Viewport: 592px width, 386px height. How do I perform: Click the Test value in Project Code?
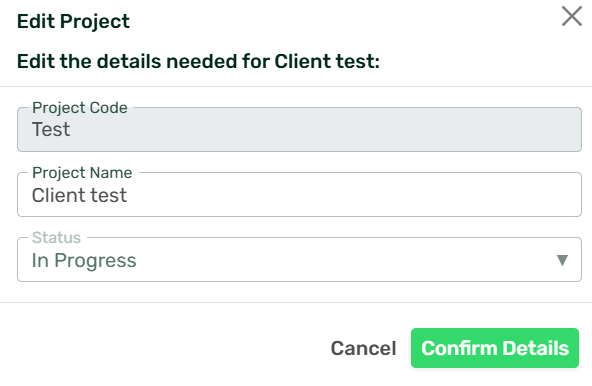click(51, 130)
